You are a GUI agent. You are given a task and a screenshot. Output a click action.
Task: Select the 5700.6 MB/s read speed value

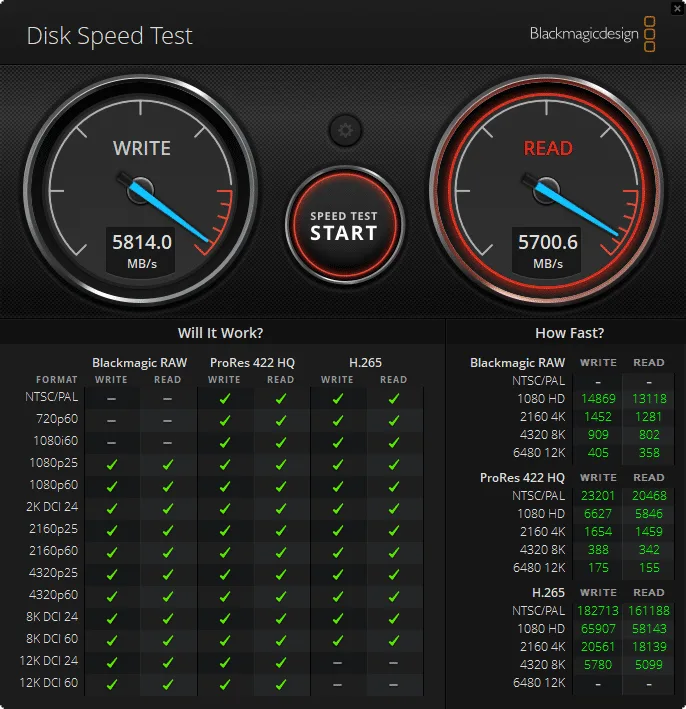(548, 242)
